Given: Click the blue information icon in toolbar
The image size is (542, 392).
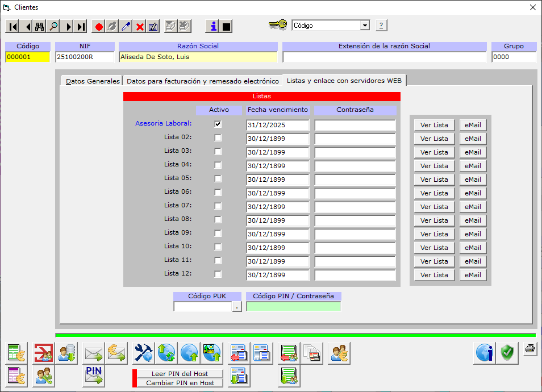Looking at the screenshot, I should [213, 26].
